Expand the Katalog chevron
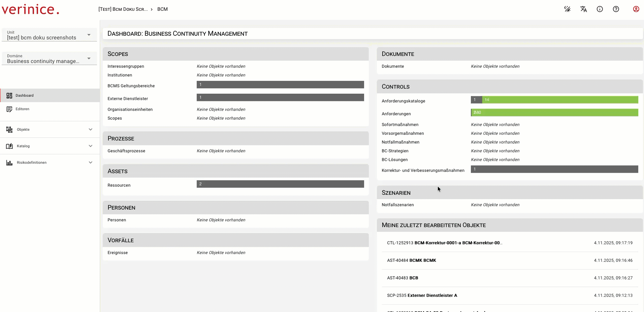 click(91, 146)
